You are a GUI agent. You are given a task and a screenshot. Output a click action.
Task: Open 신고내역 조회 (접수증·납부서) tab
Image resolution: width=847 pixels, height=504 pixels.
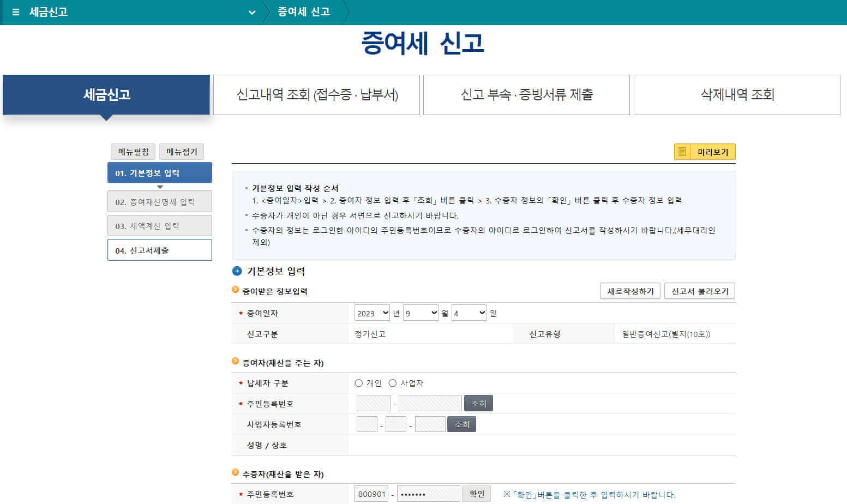(x=317, y=95)
